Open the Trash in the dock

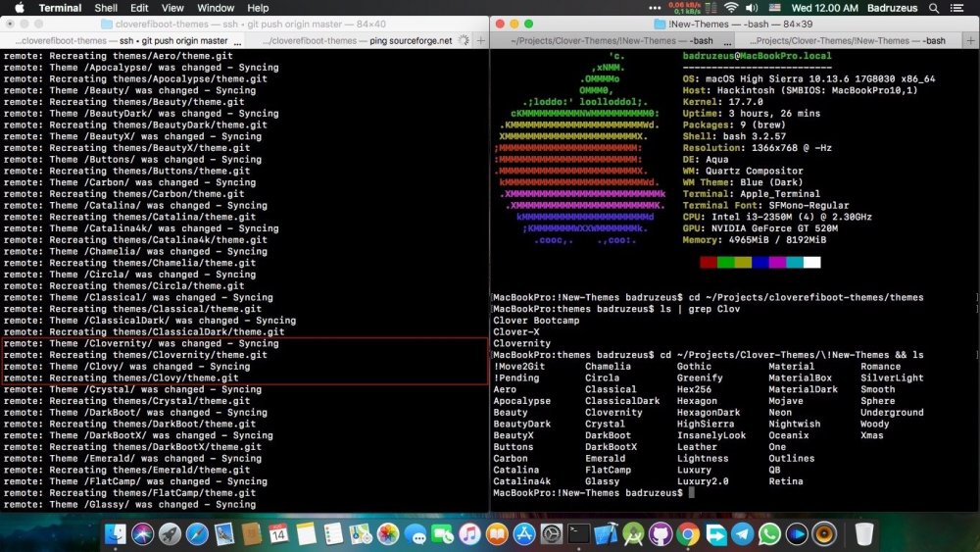coord(863,534)
